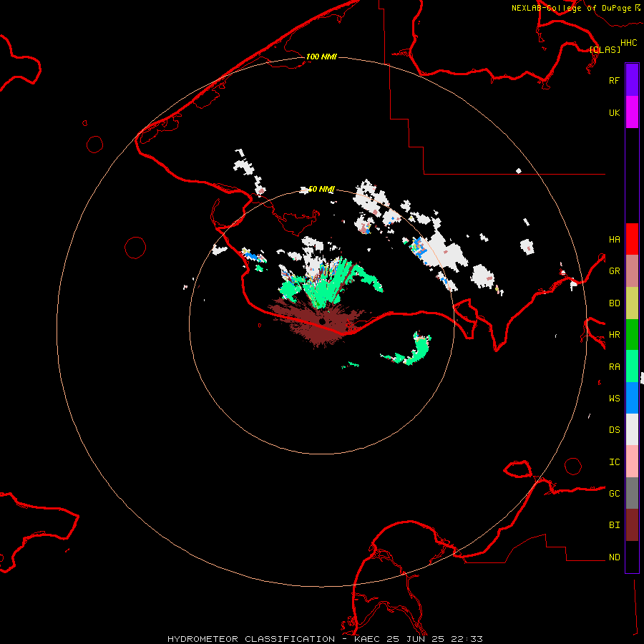Select the GR legend color block

pyautogui.click(x=632, y=271)
